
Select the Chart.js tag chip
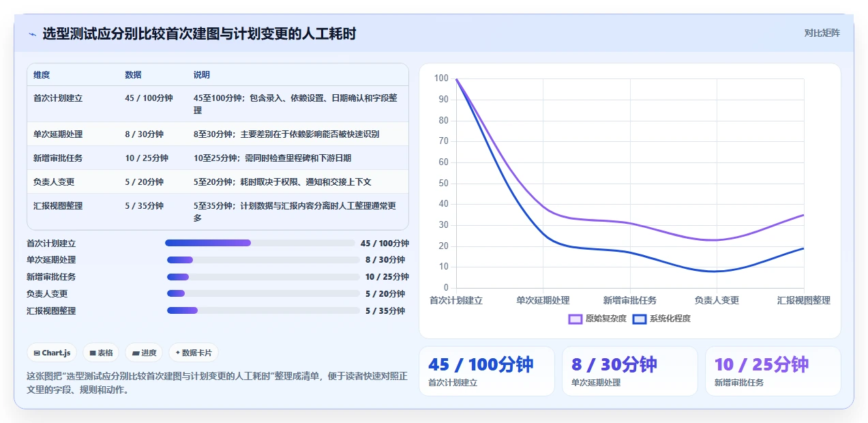[x=53, y=353]
